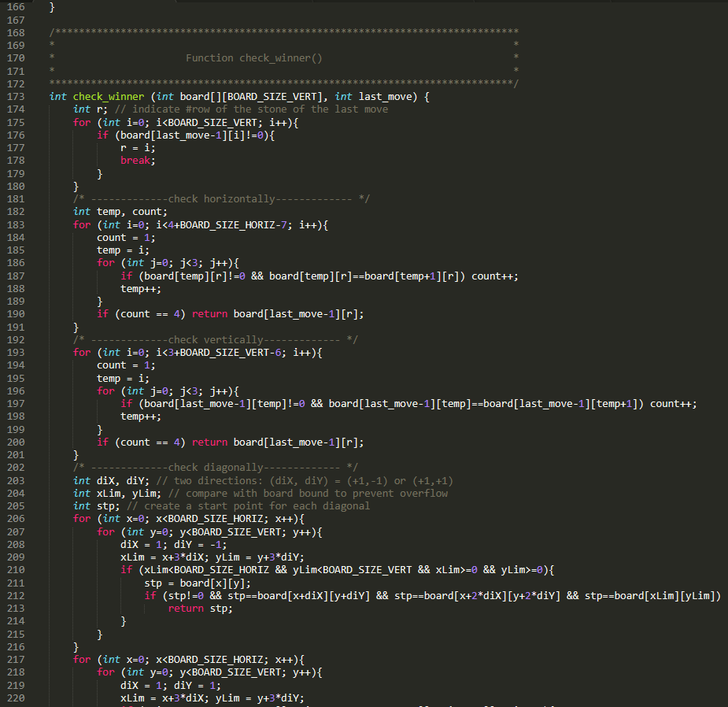The width and height of the screenshot is (728, 707).
Task: Click 'int r;' declaration on line 174
Action: [x=90, y=109]
